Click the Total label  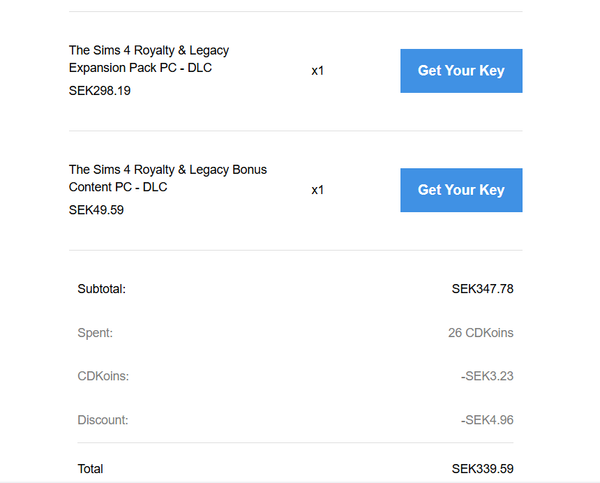(x=90, y=469)
